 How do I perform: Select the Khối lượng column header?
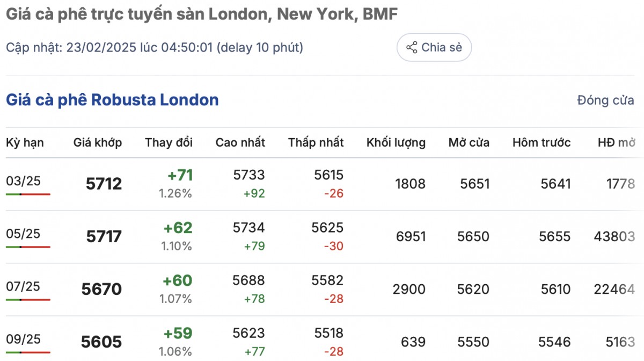click(x=396, y=143)
